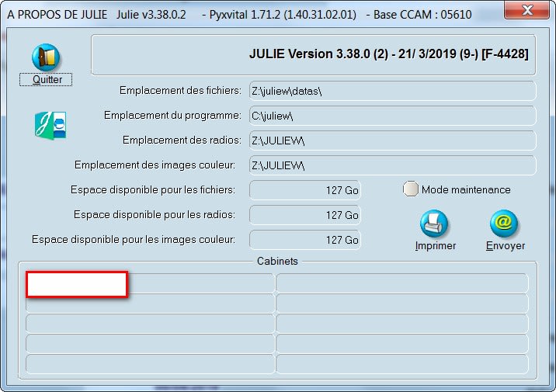The width and height of the screenshot is (556, 392).
Task: Click the Envoyer email @ icon
Action: click(504, 224)
